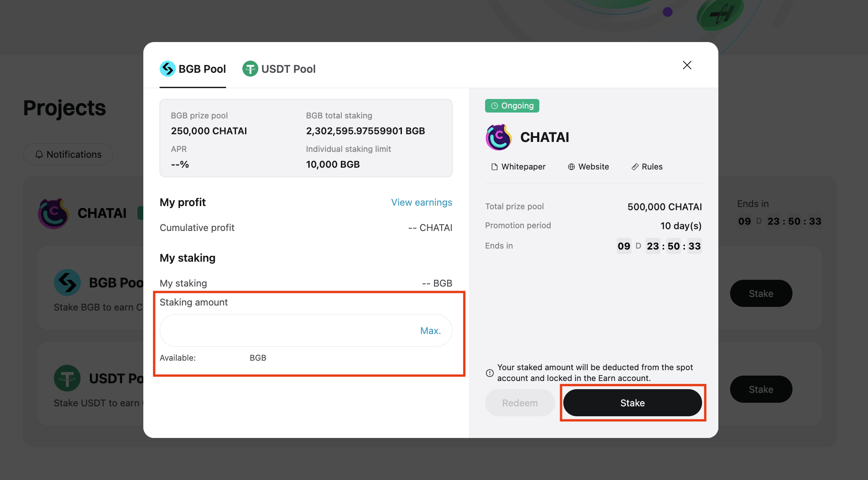Open the CHATAI Whitepaper link
Image resolution: width=868 pixels, height=480 pixels.
[518, 167]
